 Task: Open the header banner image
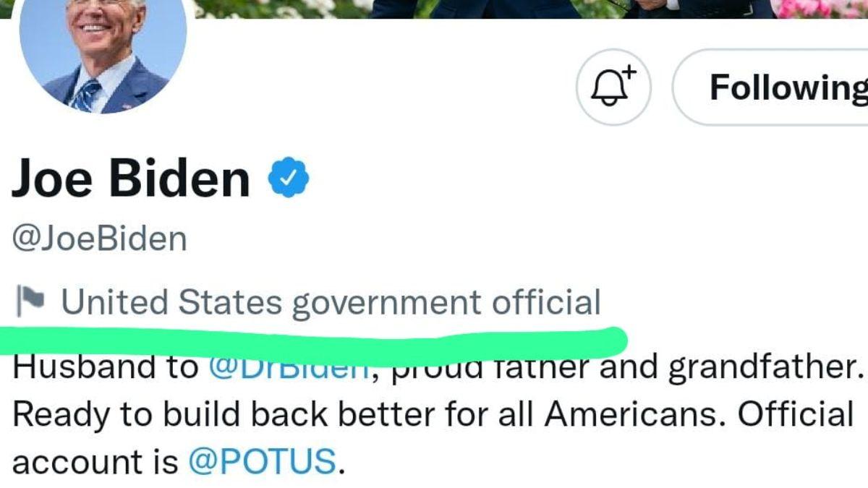pyautogui.click(x=506, y=9)
